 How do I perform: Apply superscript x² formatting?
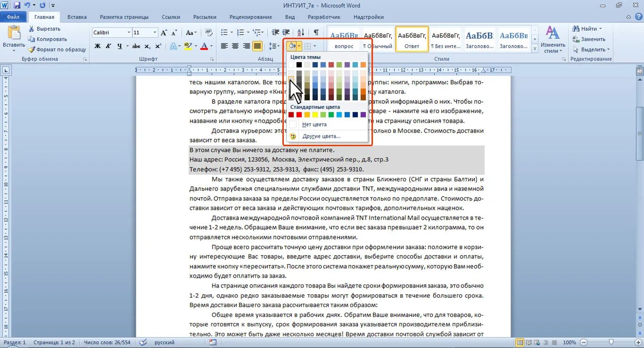(158, 46)
